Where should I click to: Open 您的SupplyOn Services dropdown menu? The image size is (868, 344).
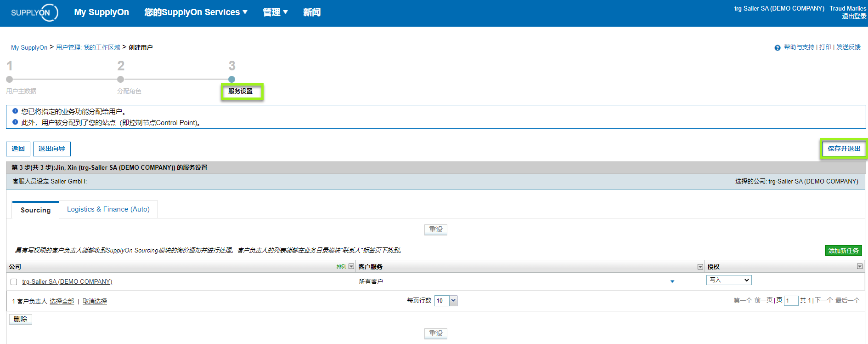pos(196,12)
